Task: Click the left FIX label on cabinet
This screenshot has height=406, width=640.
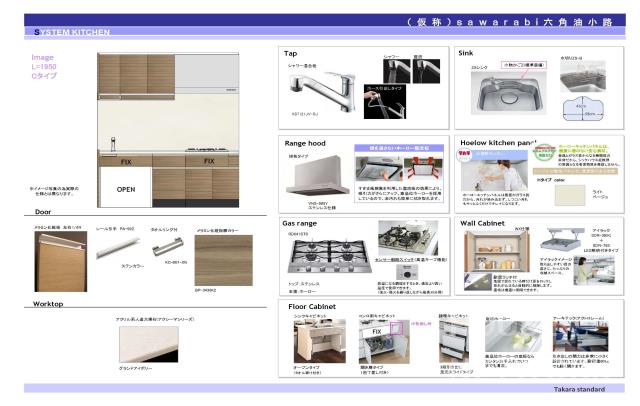Action: pyautogui.click(x=126, y=160)
